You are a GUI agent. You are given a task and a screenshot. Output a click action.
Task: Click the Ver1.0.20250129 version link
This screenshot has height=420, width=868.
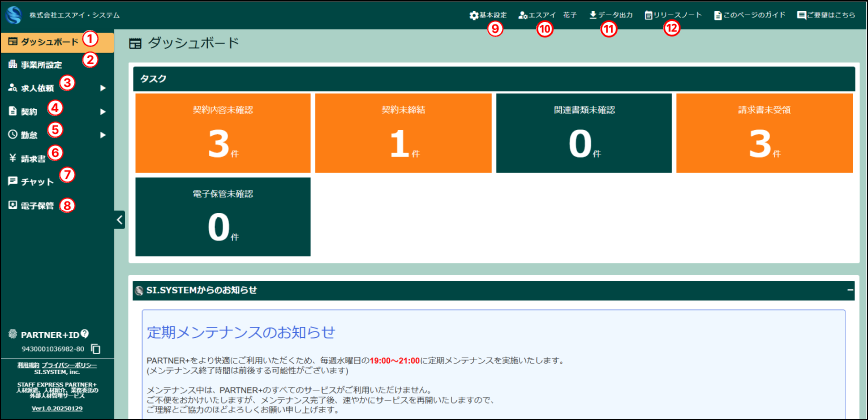pos(57,409)
